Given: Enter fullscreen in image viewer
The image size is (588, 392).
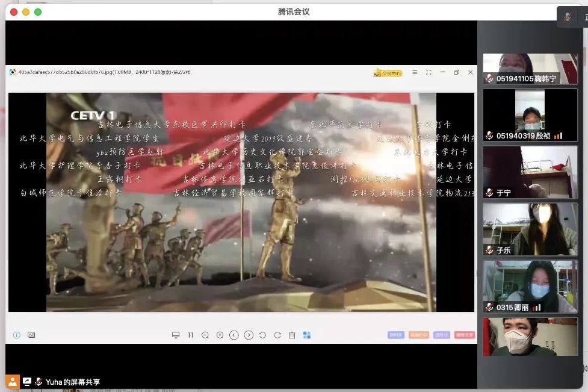Looking at the screenshot, I should pos(429,72).
